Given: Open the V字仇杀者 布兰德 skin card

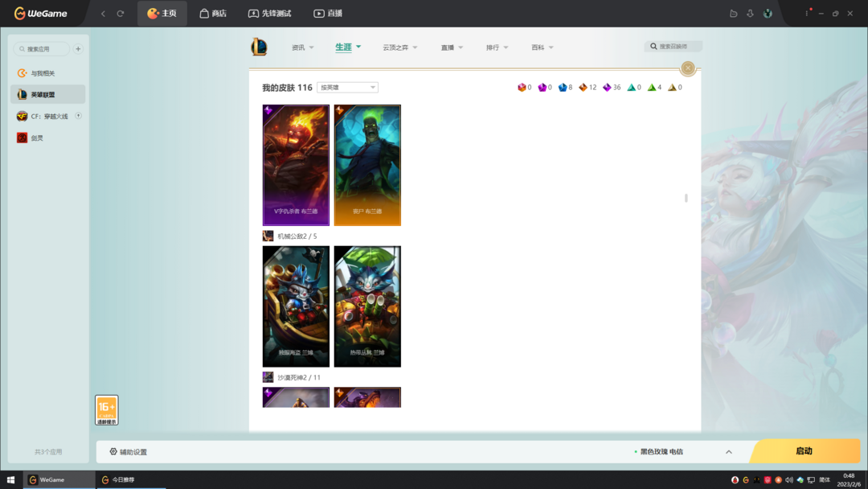Looking at the screenshot, I should coord(296,165).
